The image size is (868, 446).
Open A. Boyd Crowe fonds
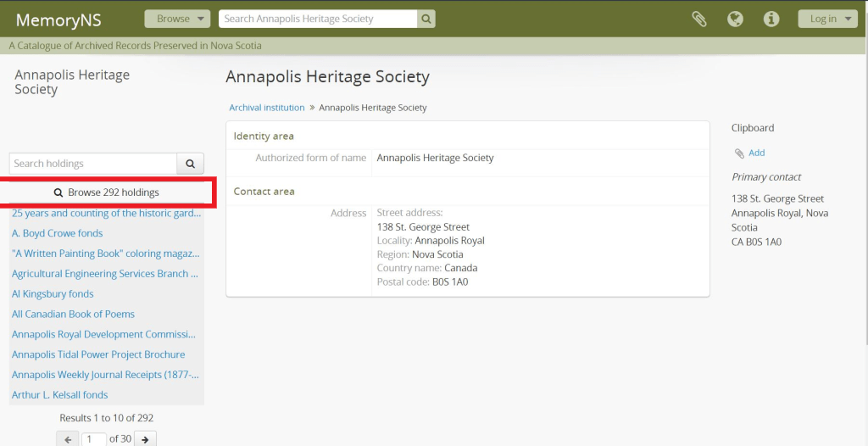pos(58,233)
